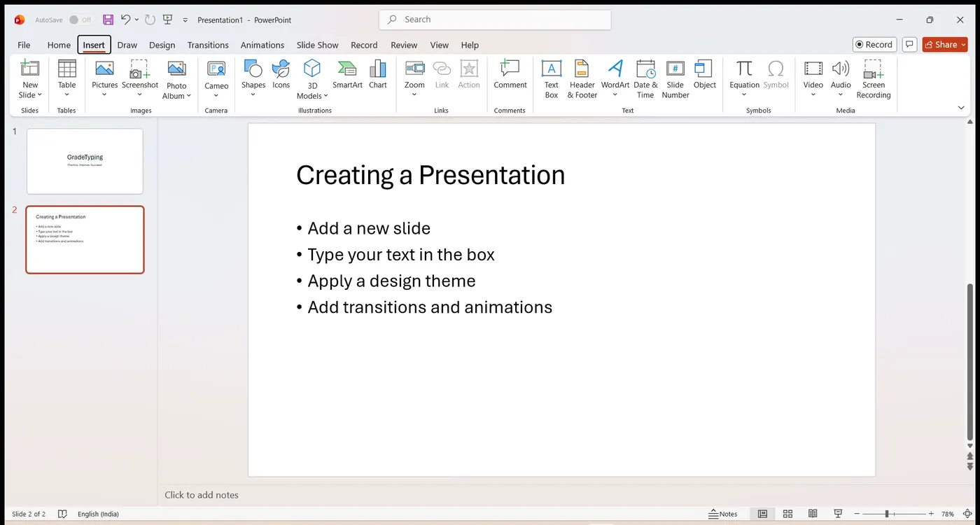
Task: Insert an Object
Action: click(x=704, y=74)
